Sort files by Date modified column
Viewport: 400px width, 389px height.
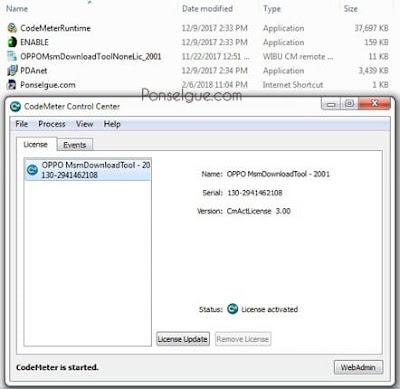click(x=207, y=9)
